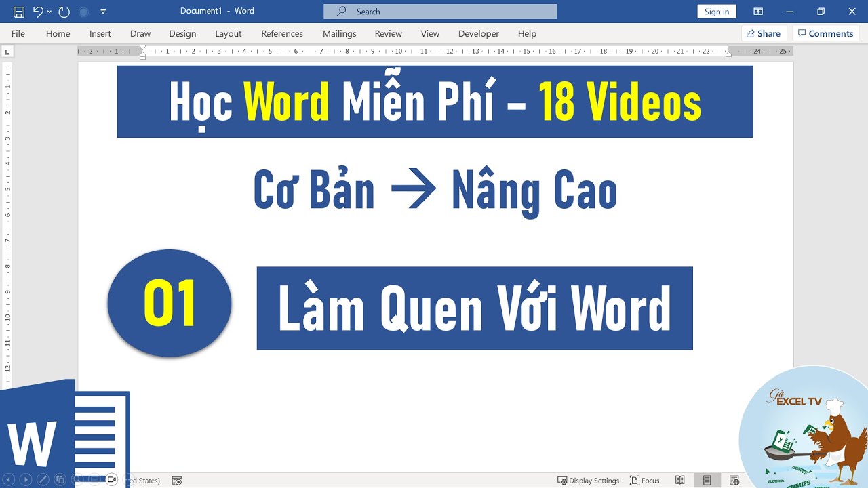Viewport: 868px width, 488px height.
Task: Select the 'Học Word Miễn Phí – 18 Videos' banner
Action: click(x=435, y=102)
